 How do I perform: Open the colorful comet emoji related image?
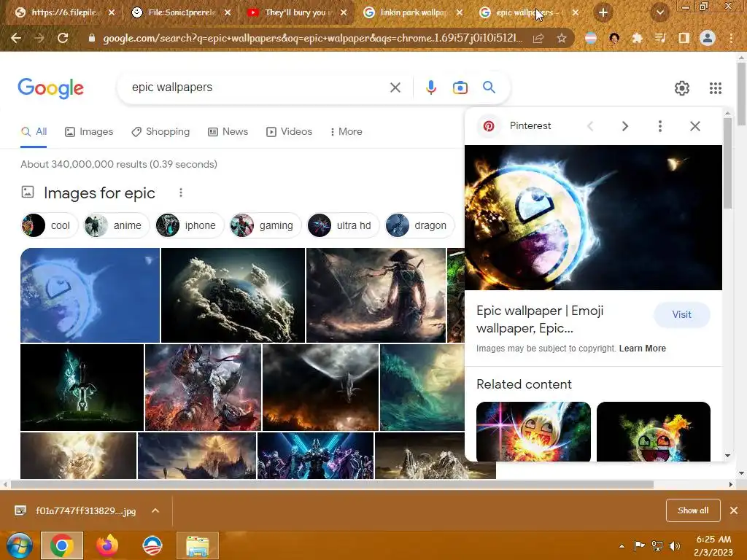point(533,432)
